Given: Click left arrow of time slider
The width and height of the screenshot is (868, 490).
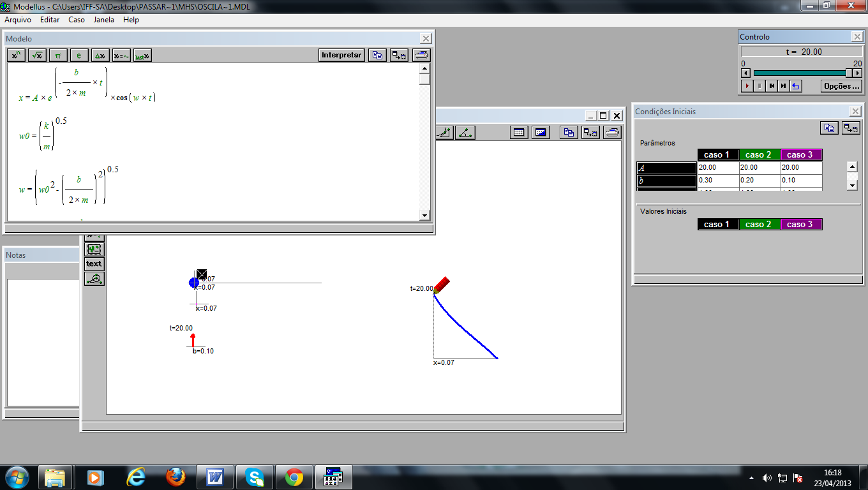Looking at the screenshot, I should [745, 73].
